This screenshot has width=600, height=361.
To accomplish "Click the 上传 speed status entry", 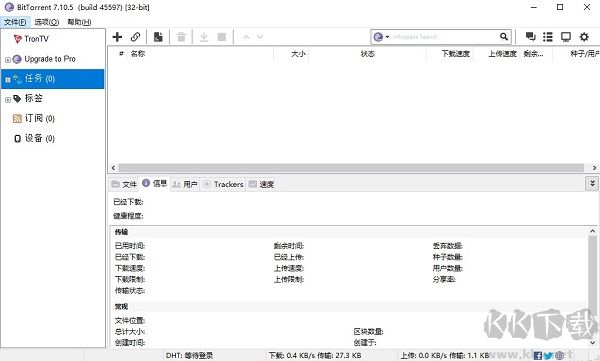I will pos(445,356).
